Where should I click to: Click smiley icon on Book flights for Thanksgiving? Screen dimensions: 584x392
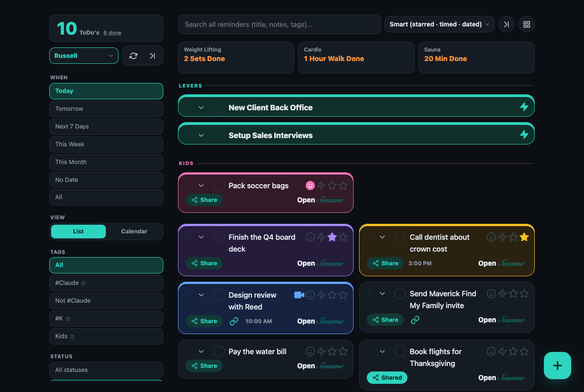point(491,351)
